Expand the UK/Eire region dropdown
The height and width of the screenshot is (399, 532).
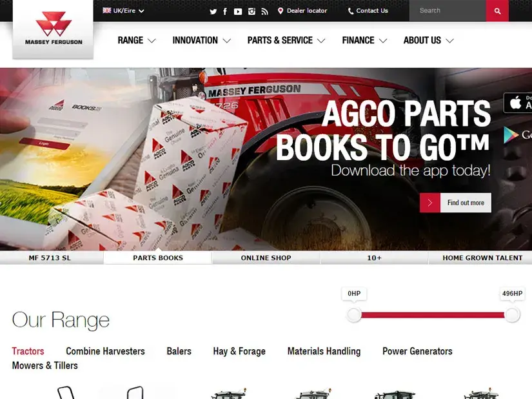(124, 10)
